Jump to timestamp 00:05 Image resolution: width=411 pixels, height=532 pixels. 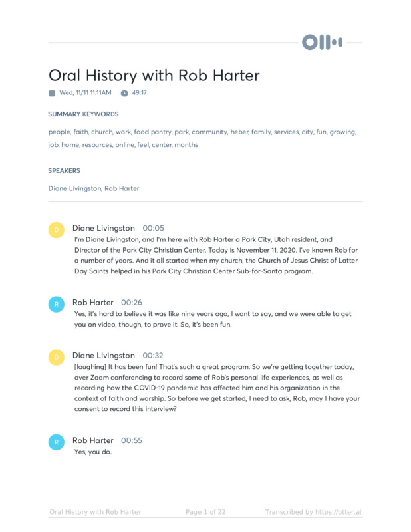153,228
